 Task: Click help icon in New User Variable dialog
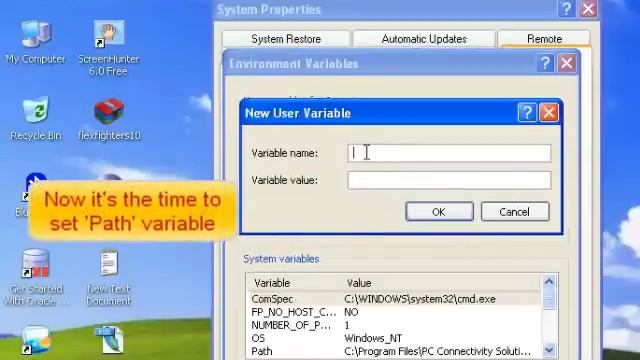[x=527, y=112]
